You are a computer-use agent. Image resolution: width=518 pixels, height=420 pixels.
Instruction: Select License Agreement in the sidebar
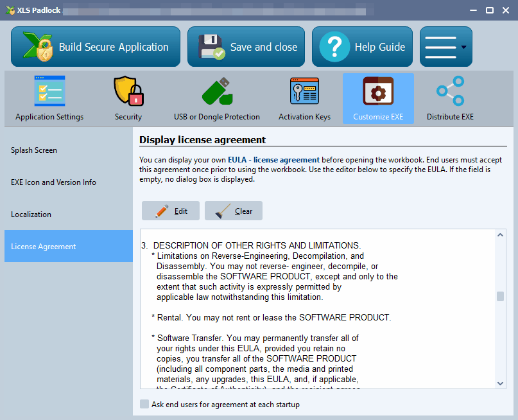[x=43, y=247]
